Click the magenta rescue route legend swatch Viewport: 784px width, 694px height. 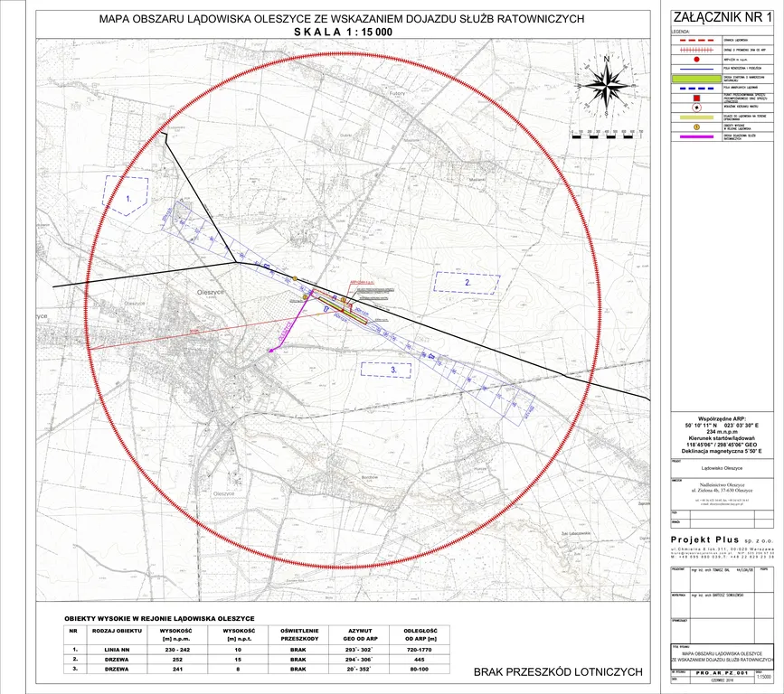696,136
